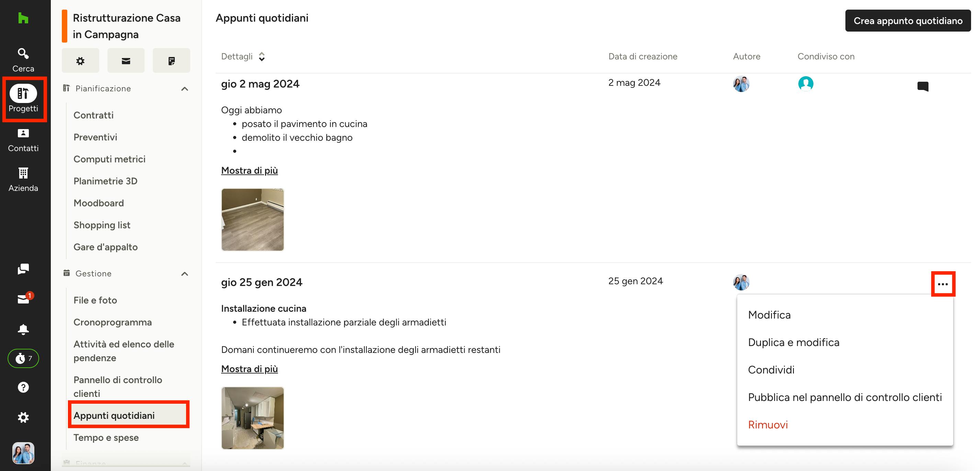Choose Rimuovi in the context menu

coord(768,425)
